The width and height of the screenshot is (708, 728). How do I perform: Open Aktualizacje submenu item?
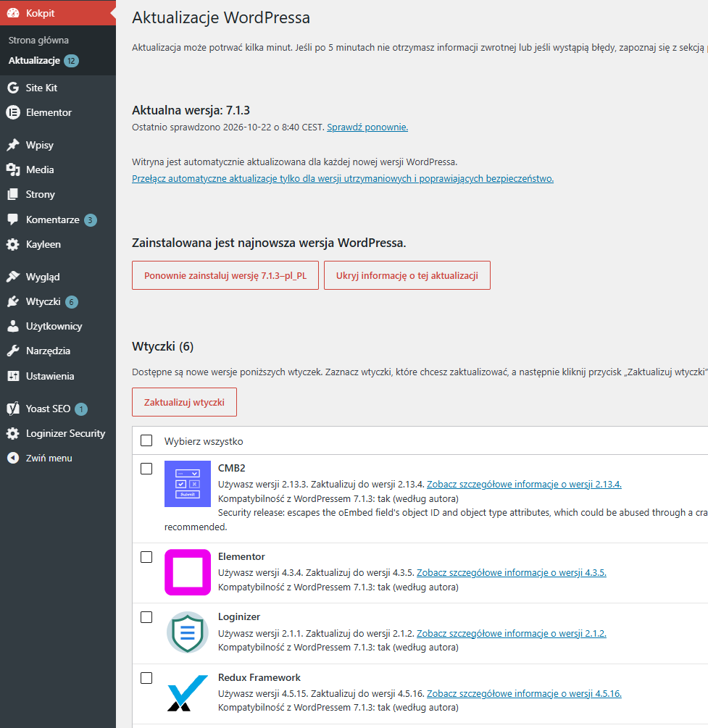click(x=34, y=60)
